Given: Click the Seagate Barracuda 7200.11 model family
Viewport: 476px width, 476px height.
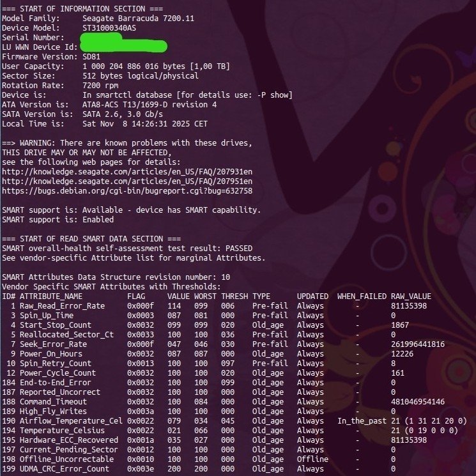Looking at the screenshot, I should click(x=138, y=19).
